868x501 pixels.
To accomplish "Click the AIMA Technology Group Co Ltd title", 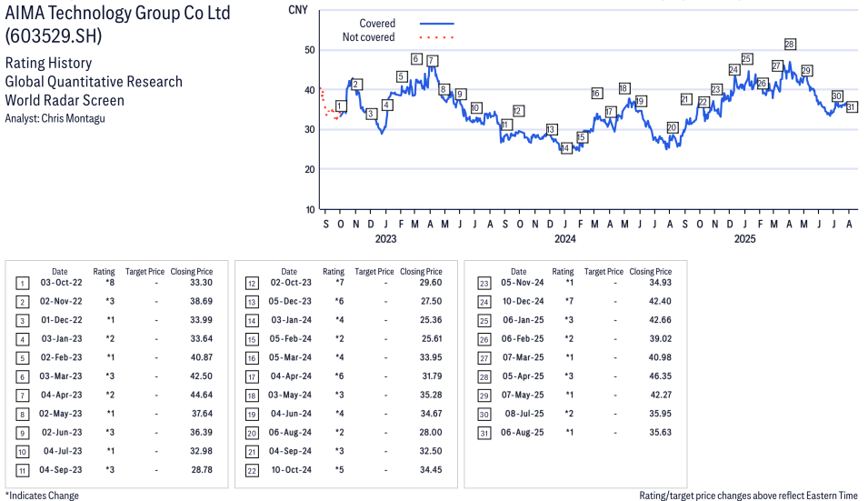I will pos(118,13).
